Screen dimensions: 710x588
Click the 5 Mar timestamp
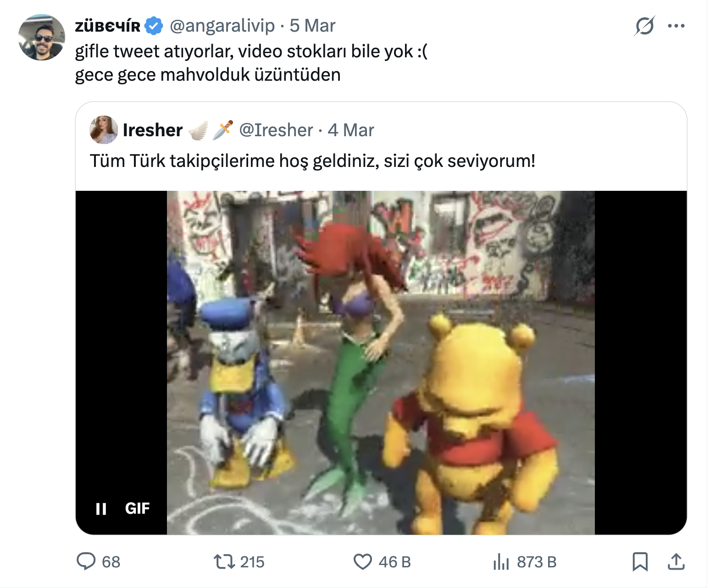point(312,26)
